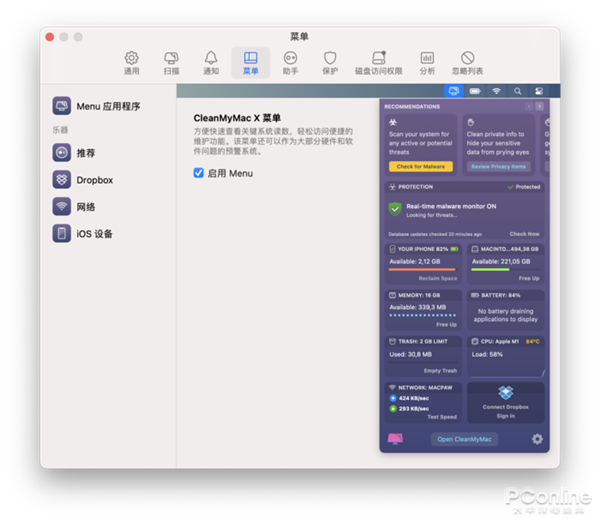The width and height of the screenshot is (600, 521).
Task: Open the 忽略列表 ignore list tab
Action: click(467, 63)
